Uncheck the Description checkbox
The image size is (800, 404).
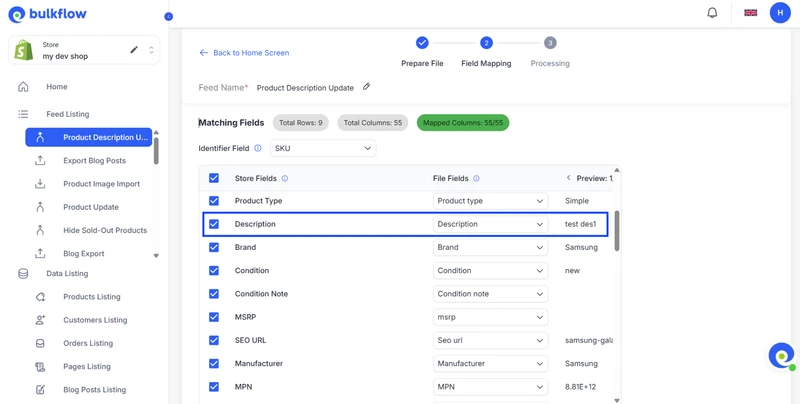pyautogui.click(x=214, y=224)
